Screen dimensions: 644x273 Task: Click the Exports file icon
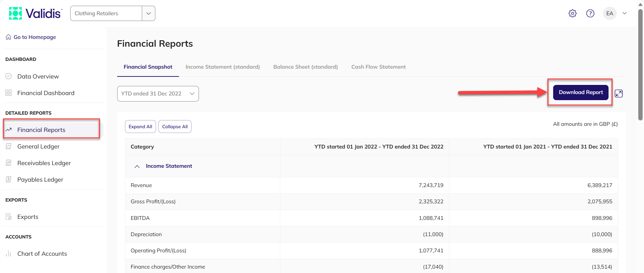(x=8, y=217)
